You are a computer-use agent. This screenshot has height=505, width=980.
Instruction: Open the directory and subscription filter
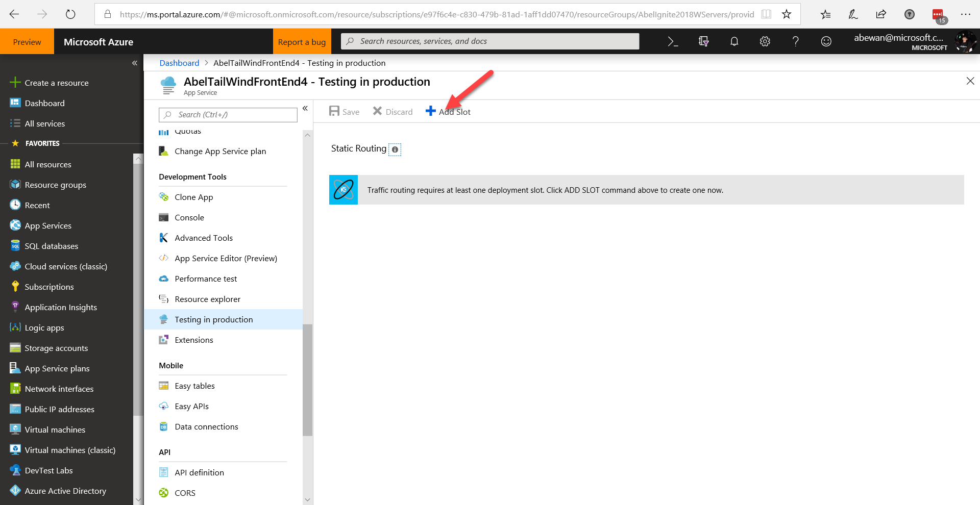click(x=703, y=41)
